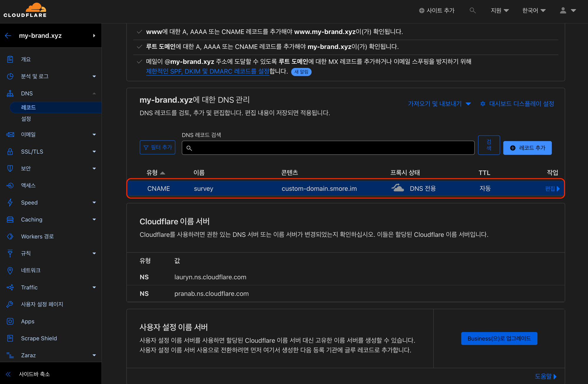Focus the DNS 레코드 검색 input field
The height and width of the screenshot is (384, 588).
click(328, 148)
